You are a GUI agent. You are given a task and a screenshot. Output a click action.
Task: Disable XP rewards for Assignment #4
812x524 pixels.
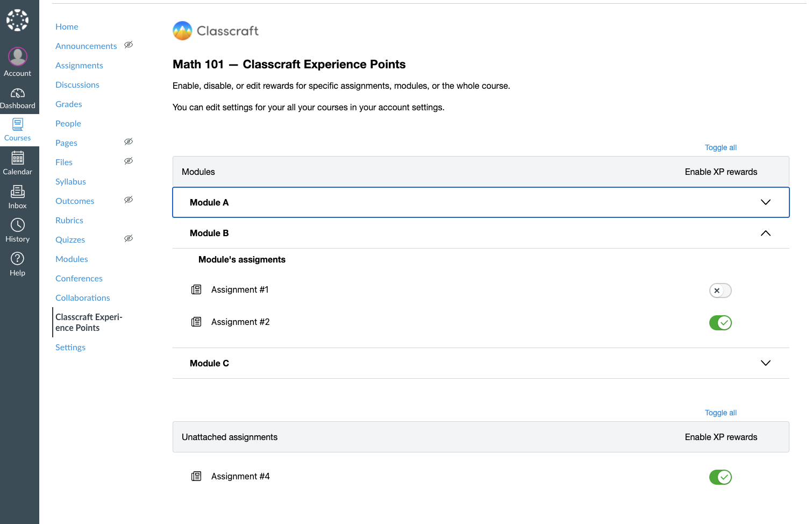721,477
